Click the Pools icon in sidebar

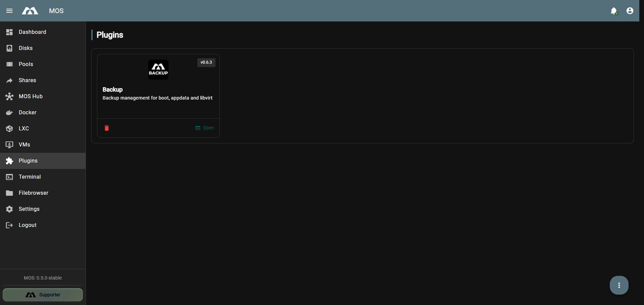point(9,64)
